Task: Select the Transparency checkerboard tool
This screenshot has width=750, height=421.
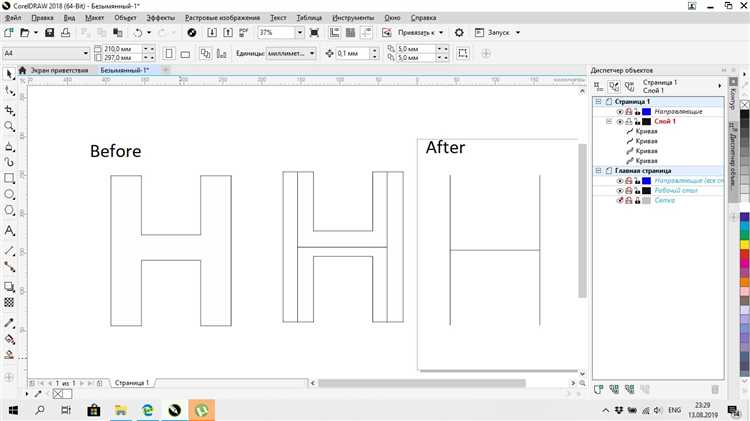Action: pyautogui.click(x=9, y=302)
